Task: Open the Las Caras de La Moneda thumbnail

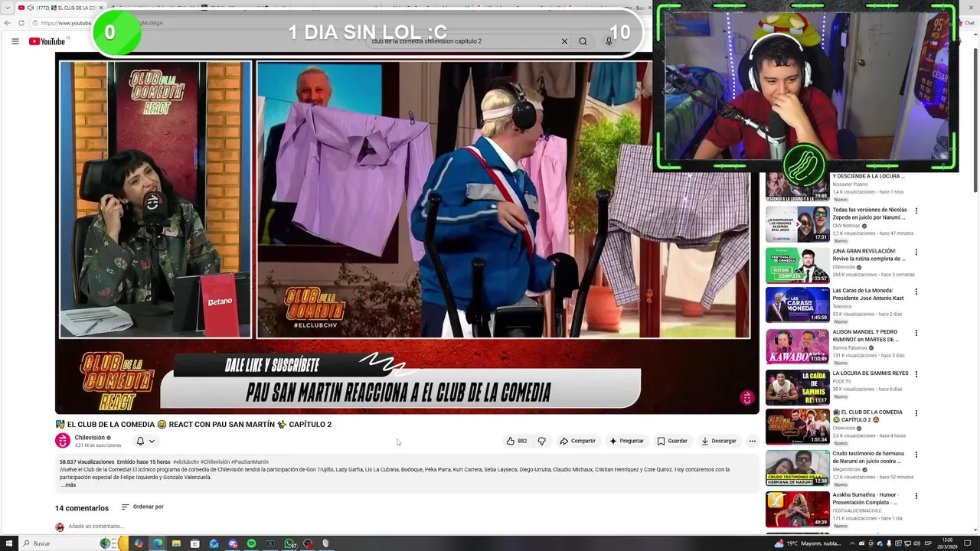Action: (x=797, y=305)
